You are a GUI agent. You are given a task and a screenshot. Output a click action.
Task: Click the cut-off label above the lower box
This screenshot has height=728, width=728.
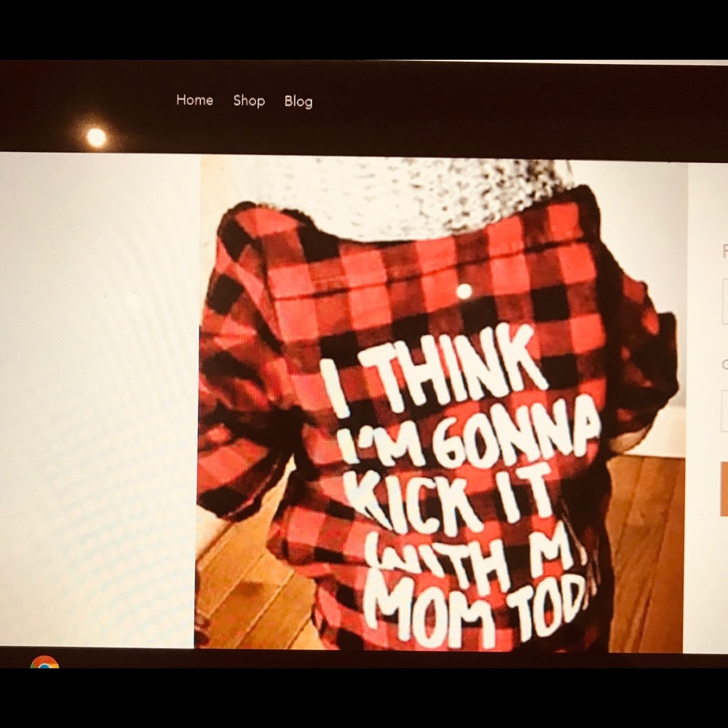click(x=724, y=364)
